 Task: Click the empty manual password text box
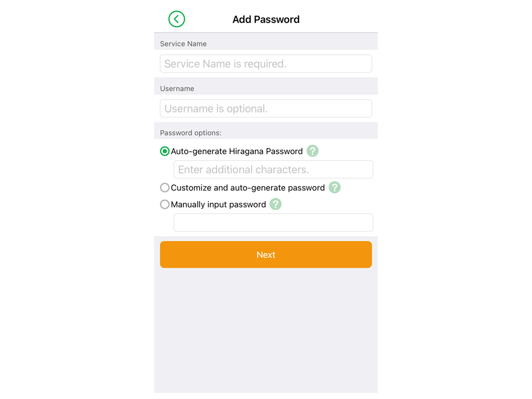coord(273,223)
